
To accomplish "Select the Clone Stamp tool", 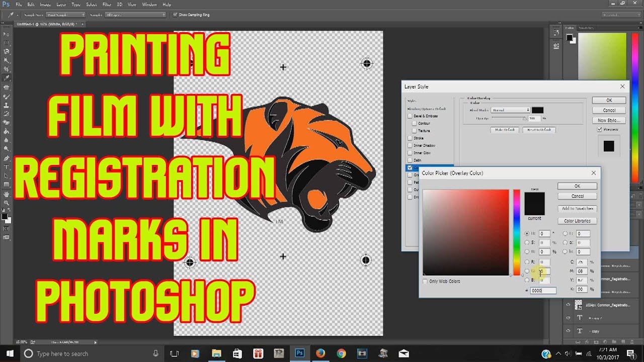I will click(7, 105).
